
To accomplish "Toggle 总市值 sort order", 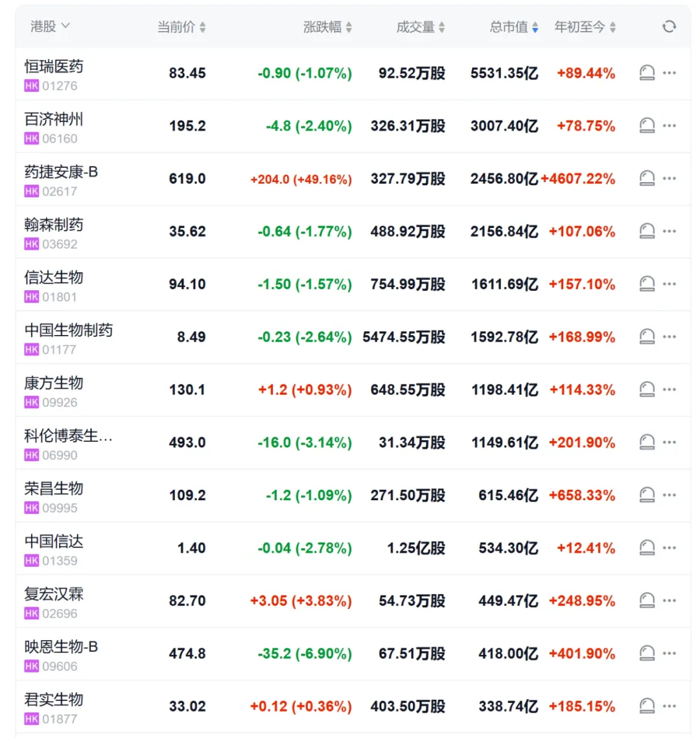I will coord(514,27).
